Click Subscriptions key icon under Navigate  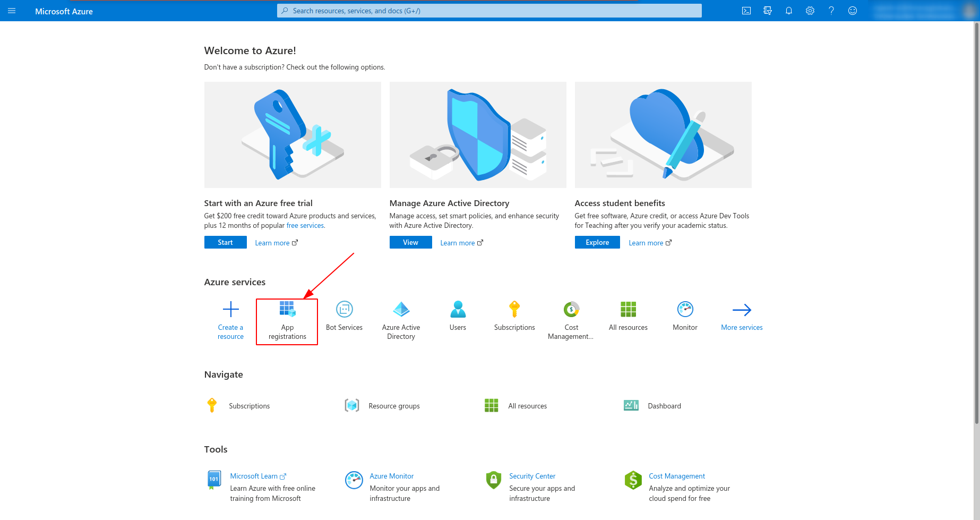point(212,405)
